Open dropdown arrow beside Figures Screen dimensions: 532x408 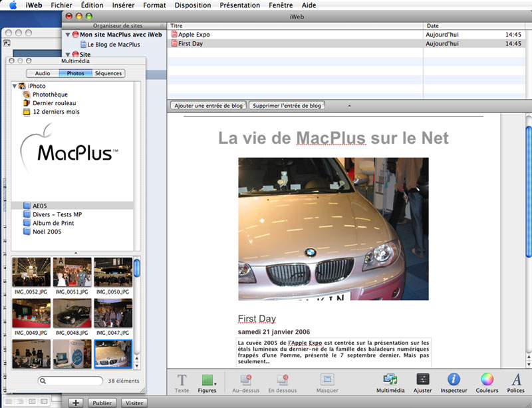click(215, 384)
